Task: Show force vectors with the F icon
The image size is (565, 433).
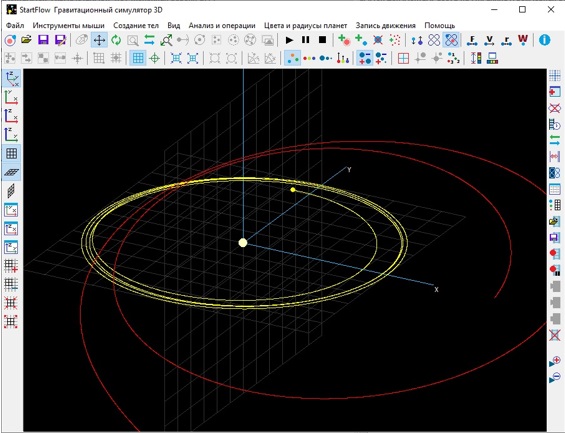Action: click(472, 40)
